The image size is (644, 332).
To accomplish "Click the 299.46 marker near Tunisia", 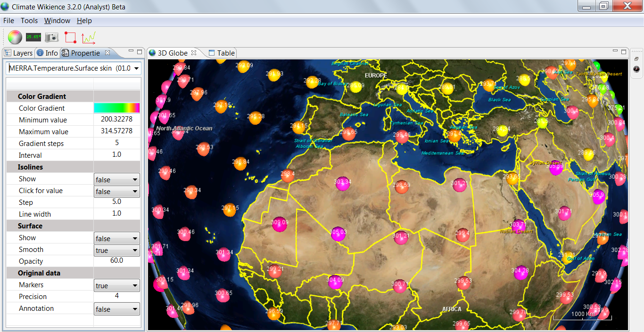I will click(402, 136).
